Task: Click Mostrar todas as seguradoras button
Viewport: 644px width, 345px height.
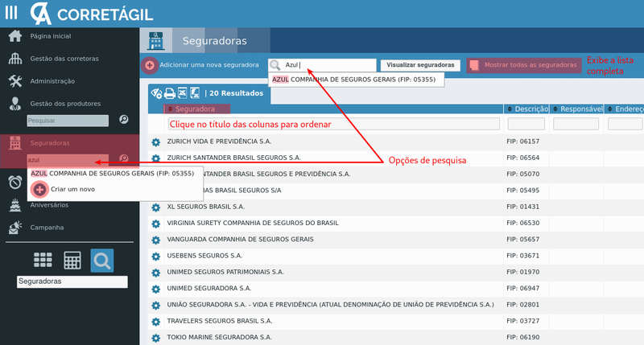Action: pos(524,65)
